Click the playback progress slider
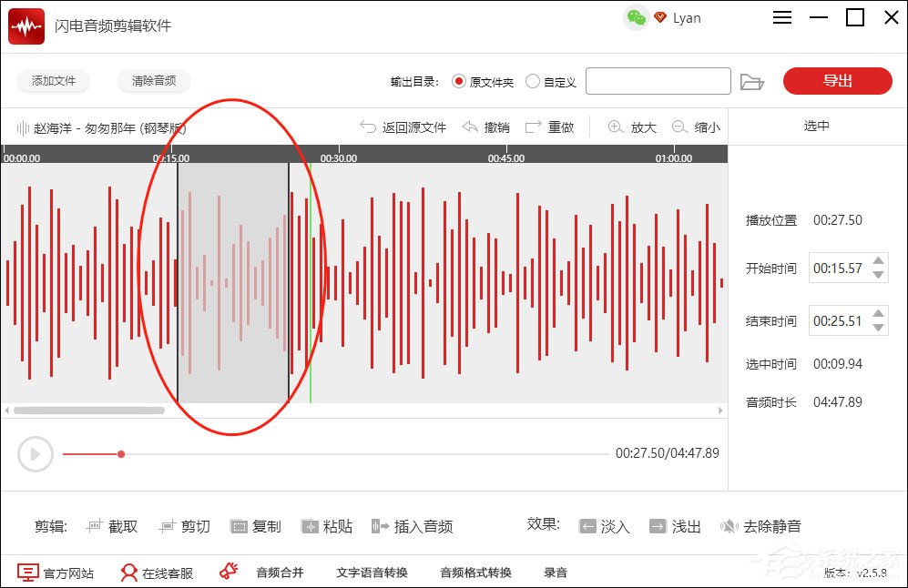Viewport: 908px width, 588px height. tap(122, 453)
